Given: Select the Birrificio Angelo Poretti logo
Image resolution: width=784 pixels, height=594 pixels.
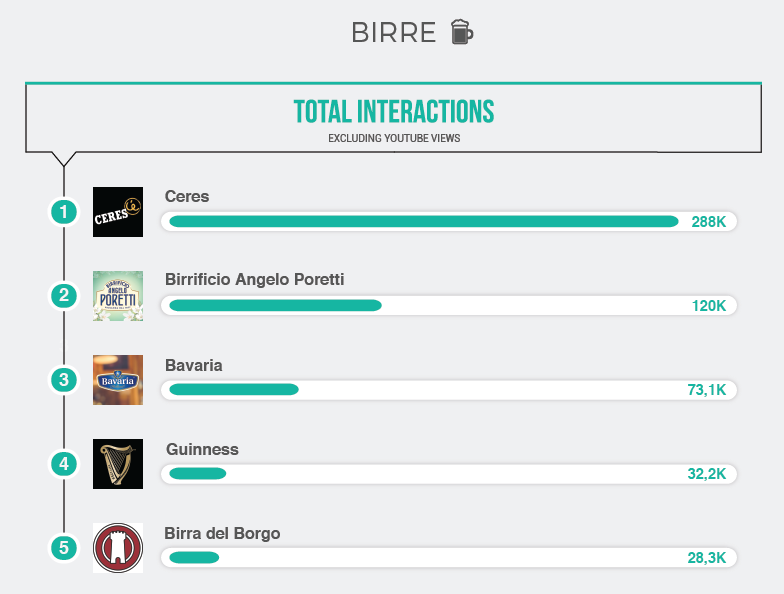Looking at the screenshot, I should pyautogui.click(x=118, y=296).
